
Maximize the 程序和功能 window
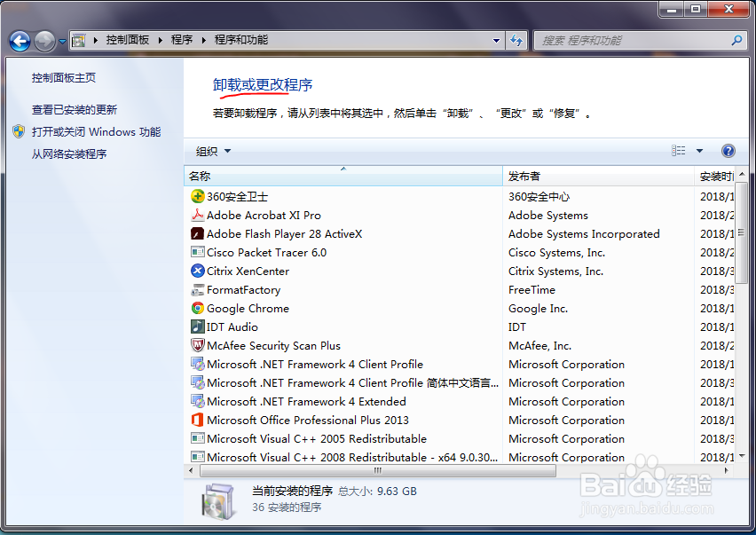click(x=696, y=9)
